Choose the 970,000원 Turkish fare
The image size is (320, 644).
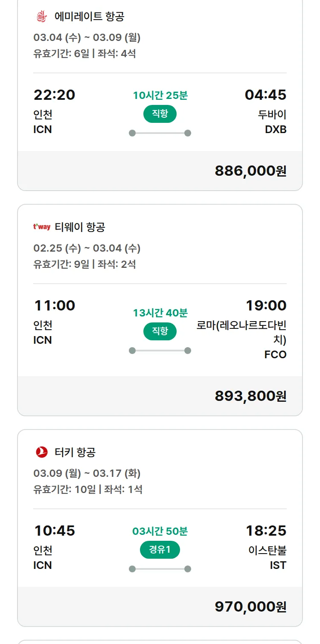250,606
